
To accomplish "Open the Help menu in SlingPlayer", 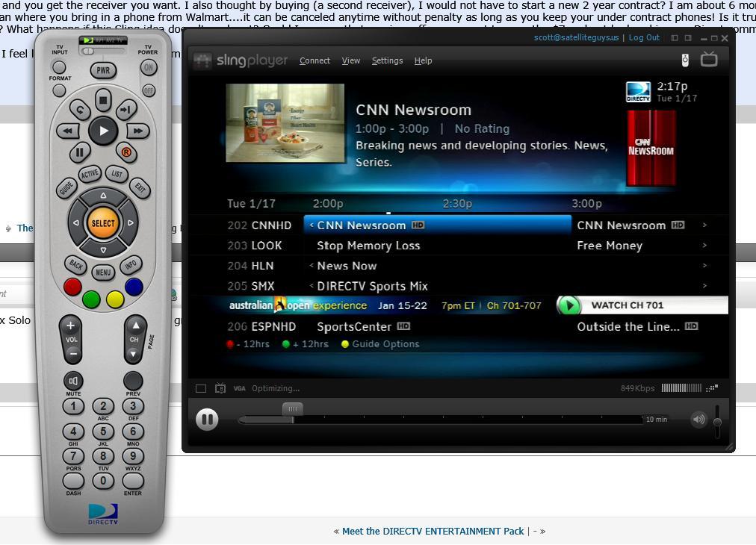I will pyautogui.click(x=423, y=60).
